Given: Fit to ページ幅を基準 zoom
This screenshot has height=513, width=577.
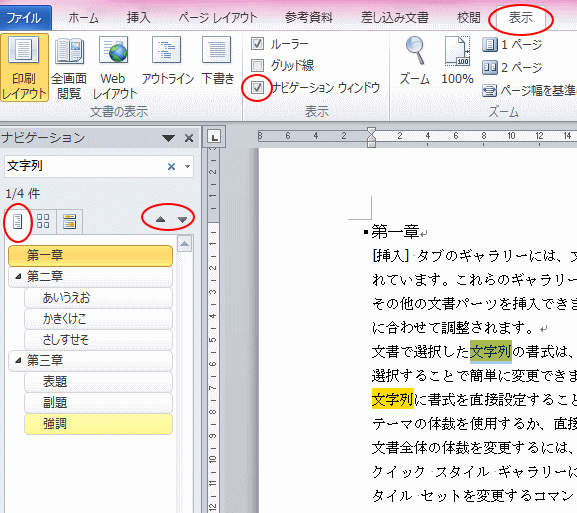Looking at the screenshot, I should pos(529,90).
